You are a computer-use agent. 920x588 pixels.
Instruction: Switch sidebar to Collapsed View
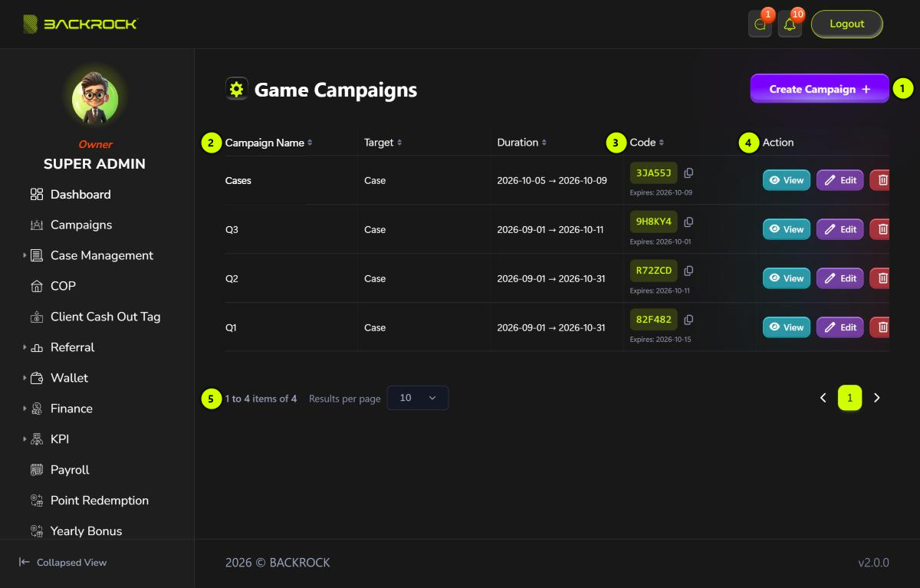click(63, 563)
